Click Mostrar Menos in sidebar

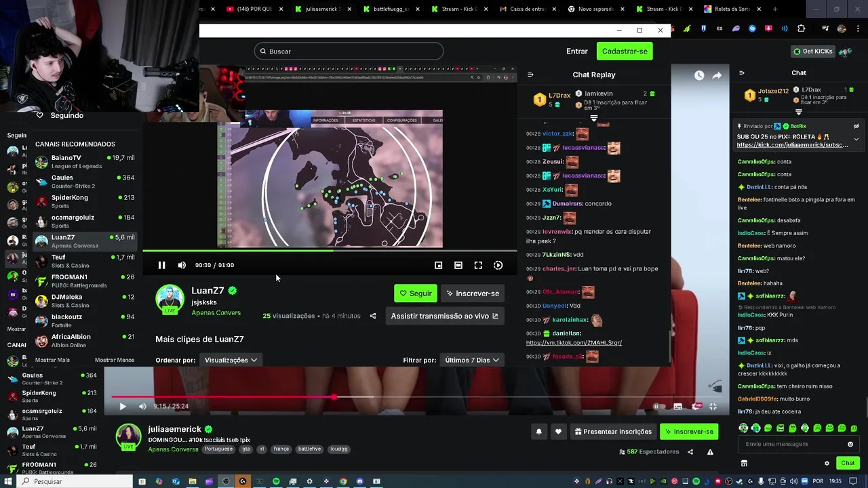click(115, 360)
